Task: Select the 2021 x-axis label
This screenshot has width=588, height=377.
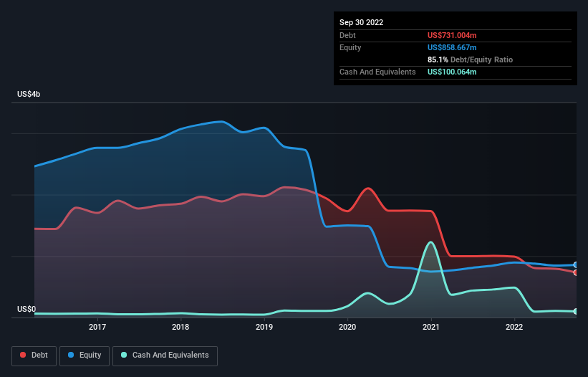Action: [431, 327]
